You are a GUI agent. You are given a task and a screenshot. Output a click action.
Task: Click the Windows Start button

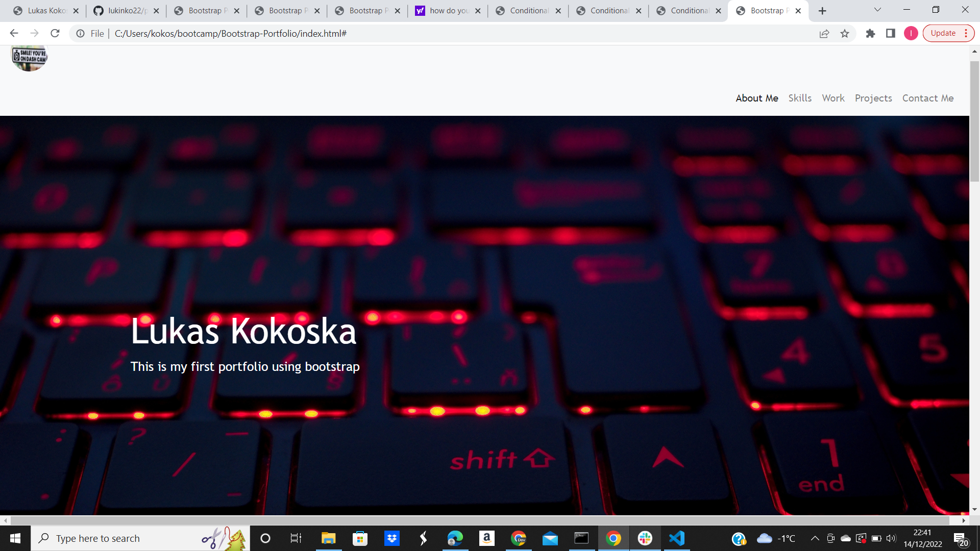tap(15, 538)
